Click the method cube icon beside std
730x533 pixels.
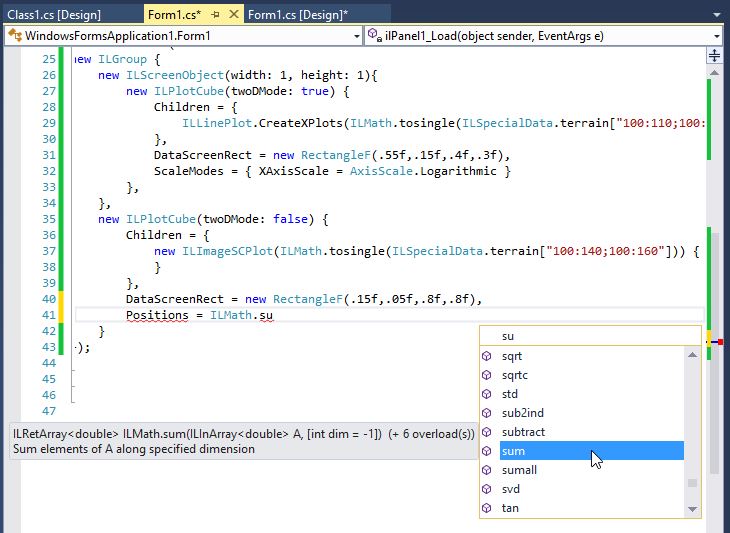(x=487, y=394)
